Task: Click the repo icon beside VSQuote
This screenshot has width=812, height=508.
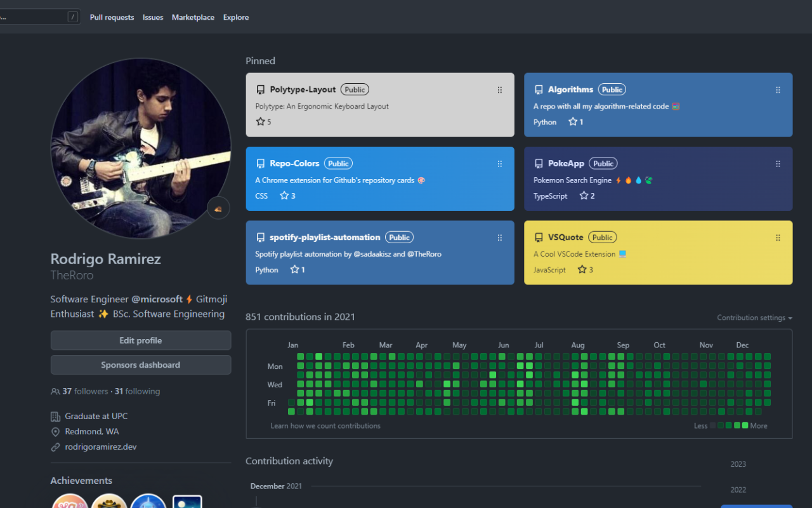Action: pos(539,237)
